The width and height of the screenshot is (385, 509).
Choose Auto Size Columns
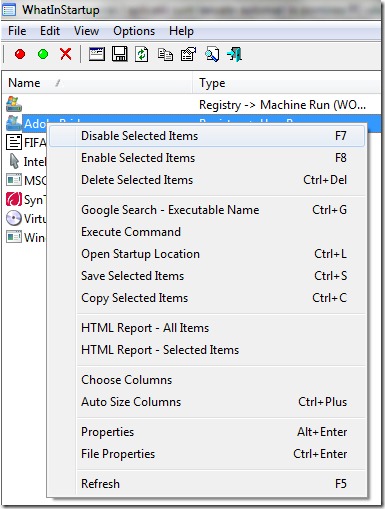click(207, 402)
